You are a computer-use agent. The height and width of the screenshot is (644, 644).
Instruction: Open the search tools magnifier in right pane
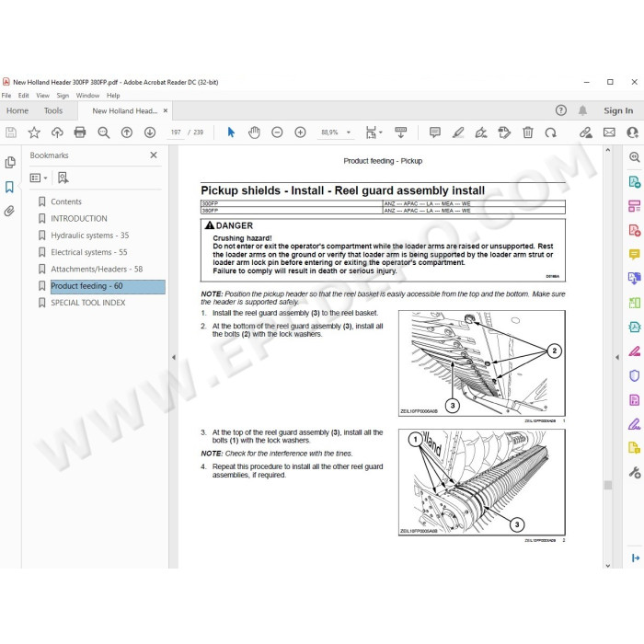[635, 157]
